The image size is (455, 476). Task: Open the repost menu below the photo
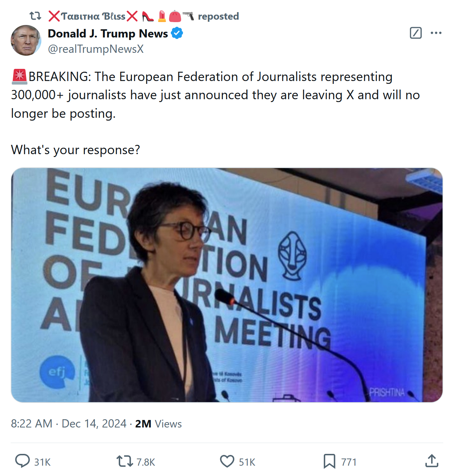124,461
